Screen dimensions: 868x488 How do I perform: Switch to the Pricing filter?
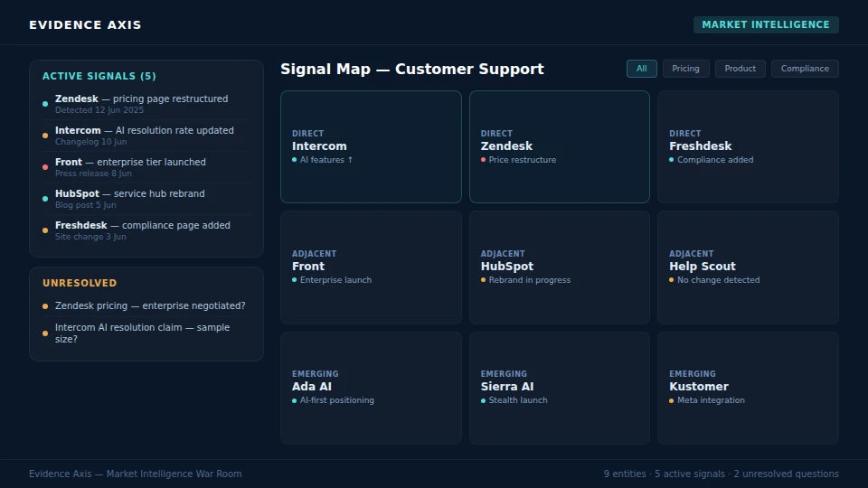[685, 69]
